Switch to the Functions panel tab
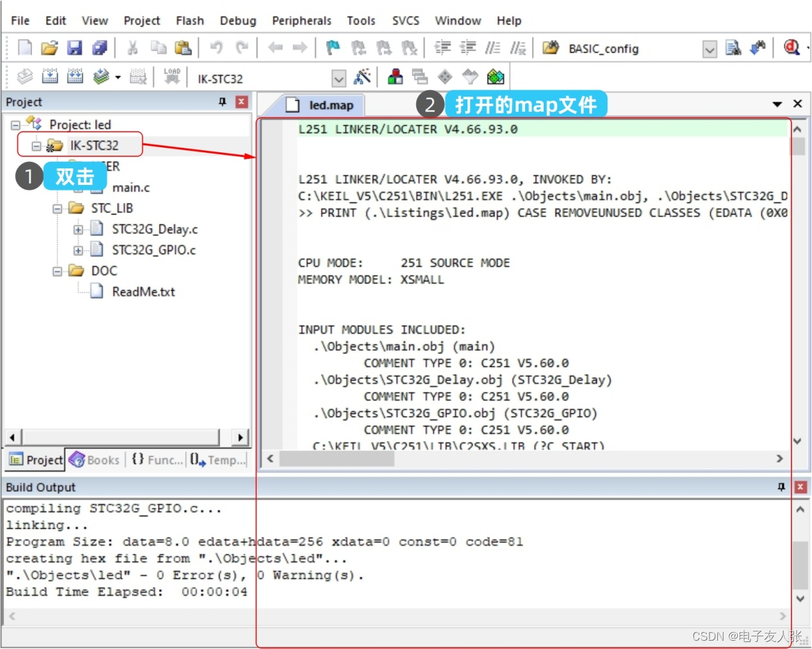This screenshot has height=649, width=812. point(158,460)
